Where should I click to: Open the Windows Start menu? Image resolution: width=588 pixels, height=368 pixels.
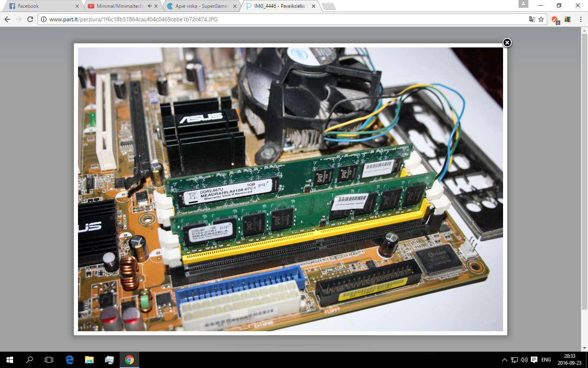[x=10, y=360]
